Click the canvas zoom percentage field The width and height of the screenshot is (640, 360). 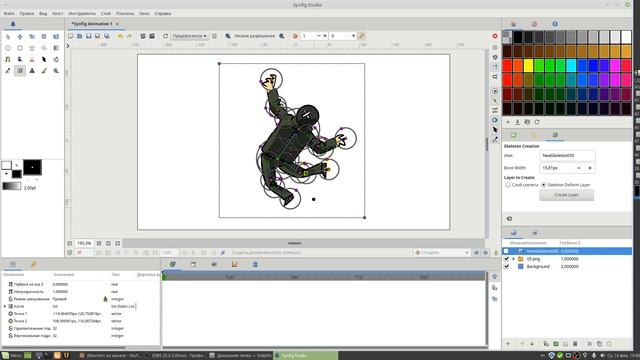tap(84, 243)
